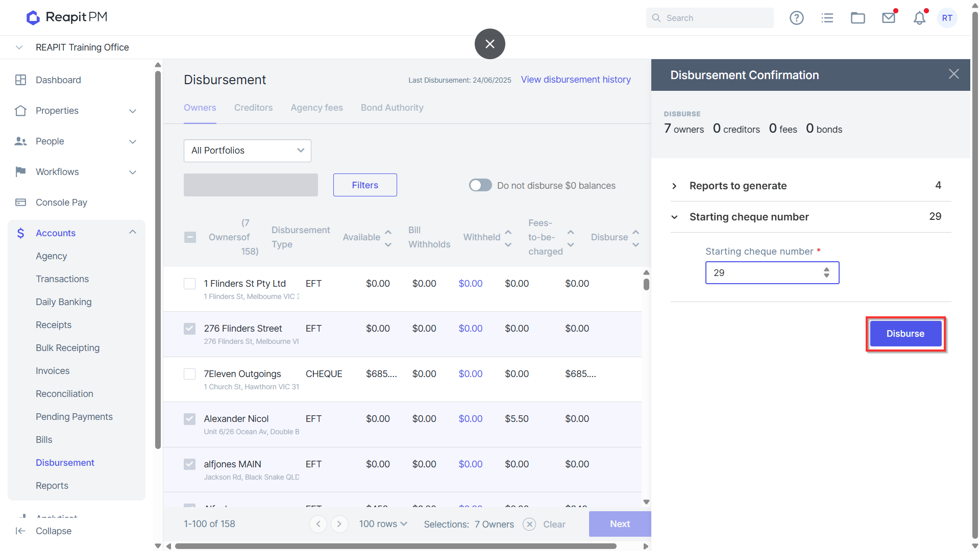
Task: Open the folder icon in top bar
Action: 858,18
